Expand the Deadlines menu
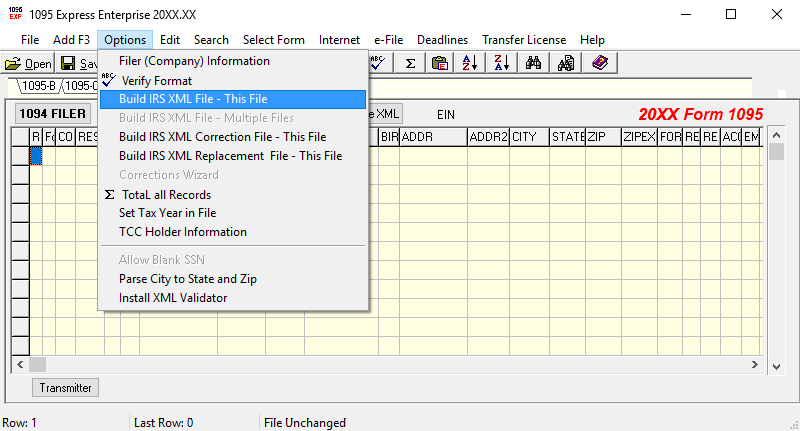800x431 pixels. (439, 40)
